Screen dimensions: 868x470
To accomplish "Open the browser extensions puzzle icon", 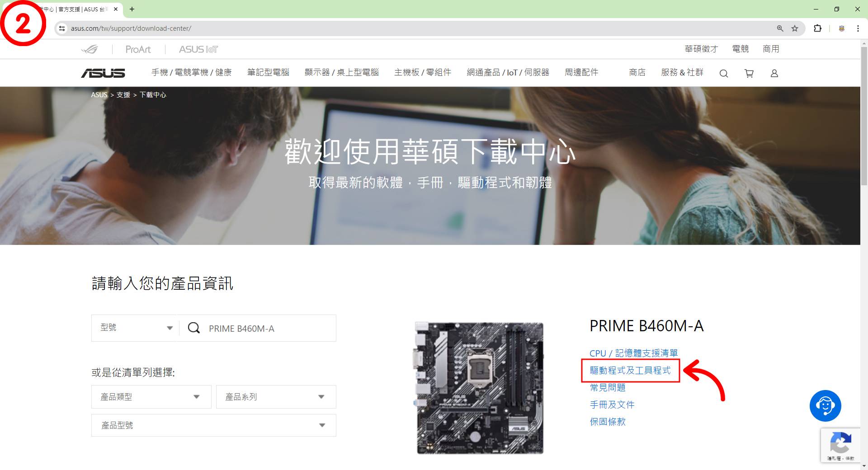I will pos(817,28).
